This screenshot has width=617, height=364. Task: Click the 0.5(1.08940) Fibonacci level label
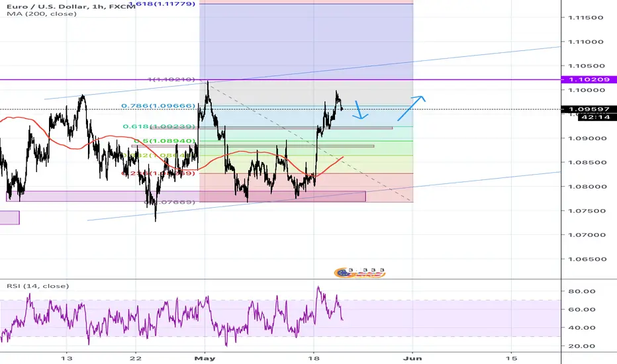click(x=164, y=141)
